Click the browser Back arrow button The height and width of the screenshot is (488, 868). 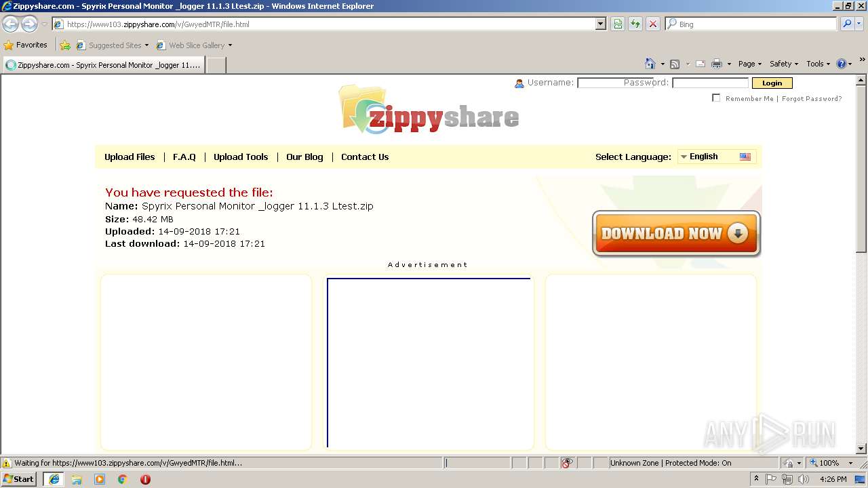click(11, 24)
